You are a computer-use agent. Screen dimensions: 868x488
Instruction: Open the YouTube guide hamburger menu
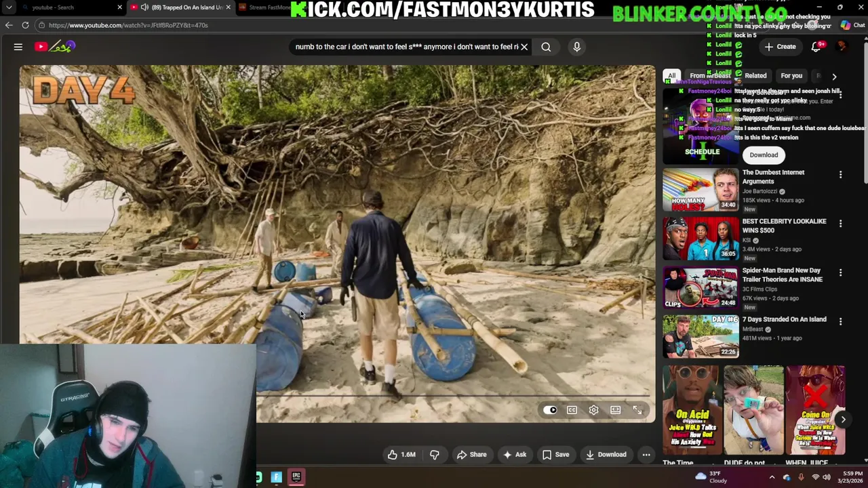coord(18,47)
